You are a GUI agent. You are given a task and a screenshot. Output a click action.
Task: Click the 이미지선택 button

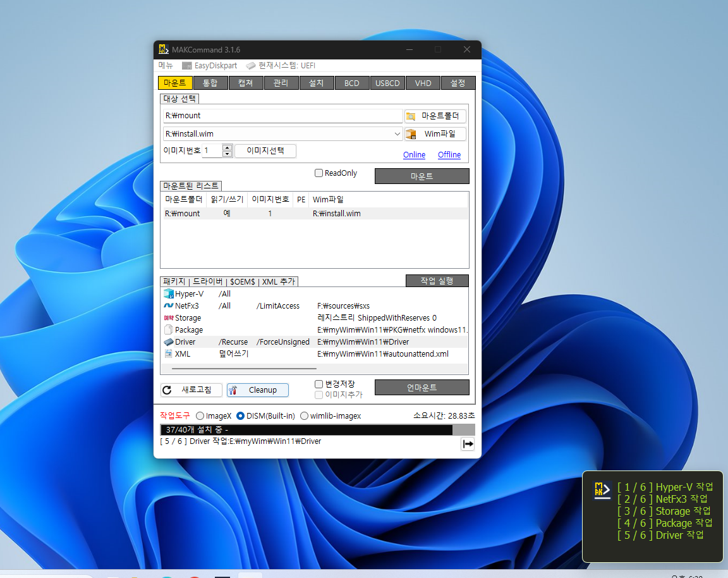pos(265,151)
